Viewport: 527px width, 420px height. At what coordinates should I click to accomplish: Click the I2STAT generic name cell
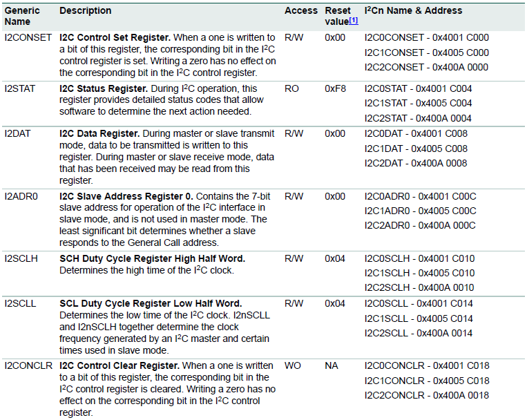click(x=21, y=89)
